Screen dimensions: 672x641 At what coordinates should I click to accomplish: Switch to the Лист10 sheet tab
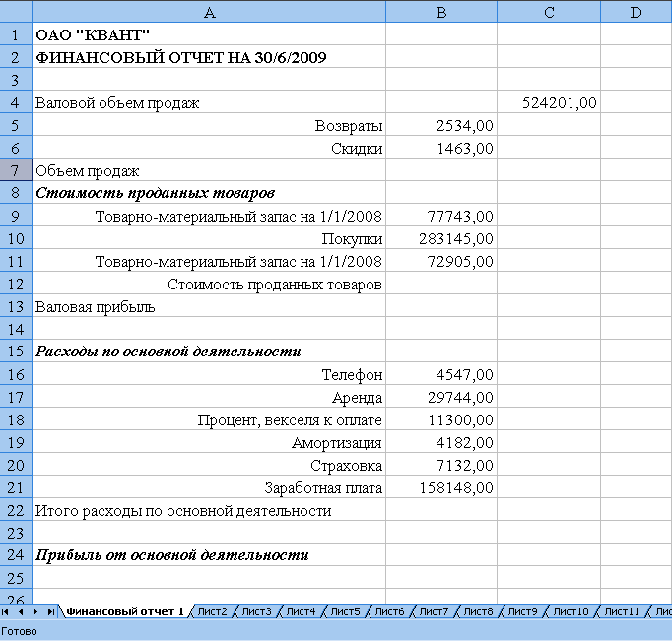(x=571, y=611)
